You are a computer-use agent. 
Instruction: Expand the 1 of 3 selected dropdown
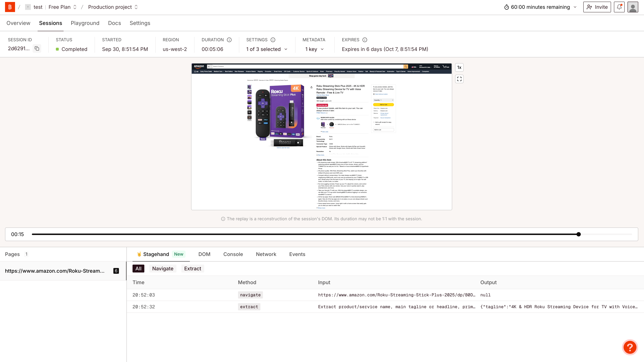[267, 49]
